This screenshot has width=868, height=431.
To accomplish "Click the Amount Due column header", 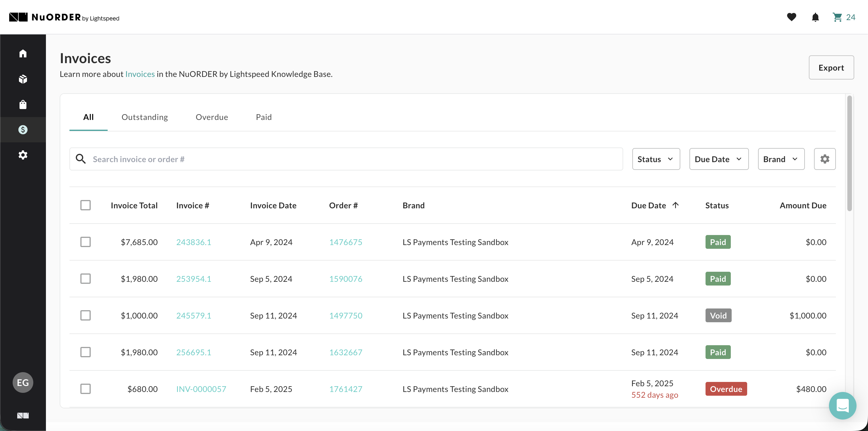I will click(803, 205).
